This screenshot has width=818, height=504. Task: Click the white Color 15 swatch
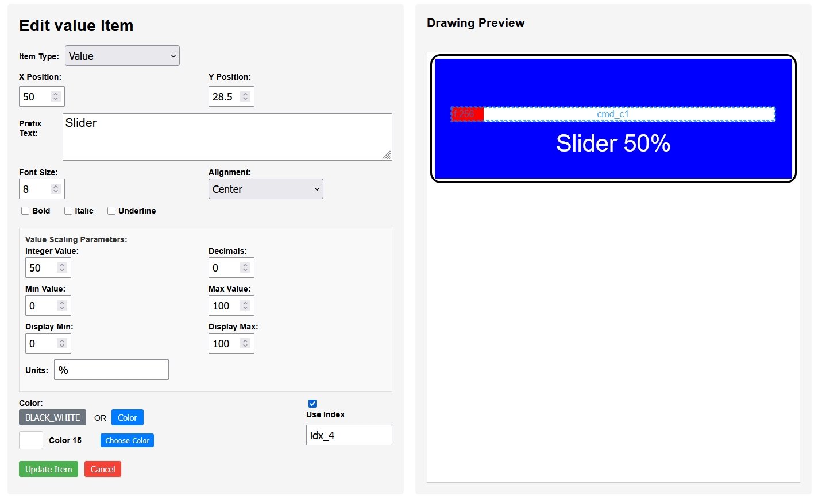pos(31,440)
